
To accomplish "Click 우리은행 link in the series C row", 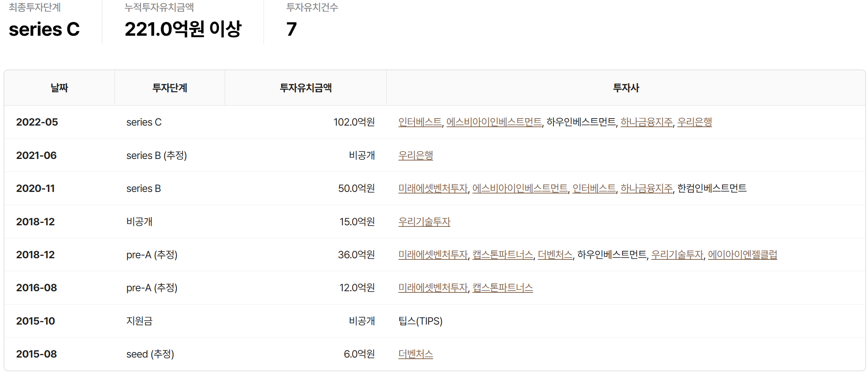I will coord(694,122).
